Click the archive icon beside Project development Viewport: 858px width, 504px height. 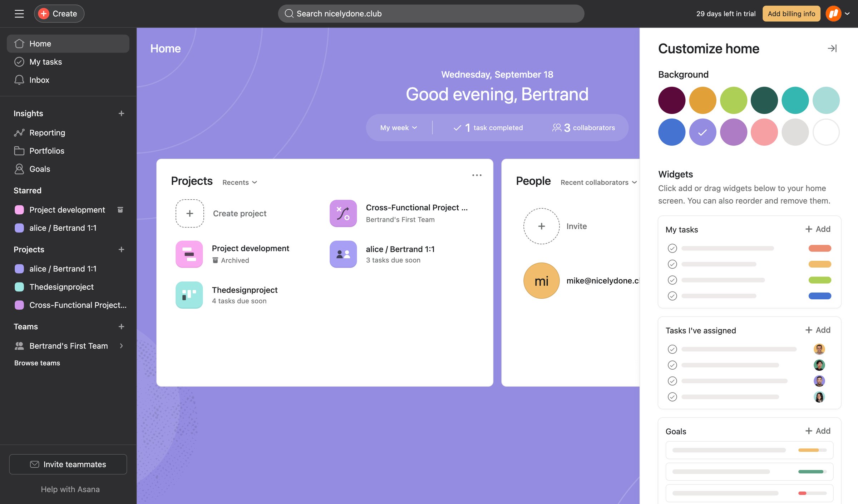pyautogui.click(x=120, y=210)
